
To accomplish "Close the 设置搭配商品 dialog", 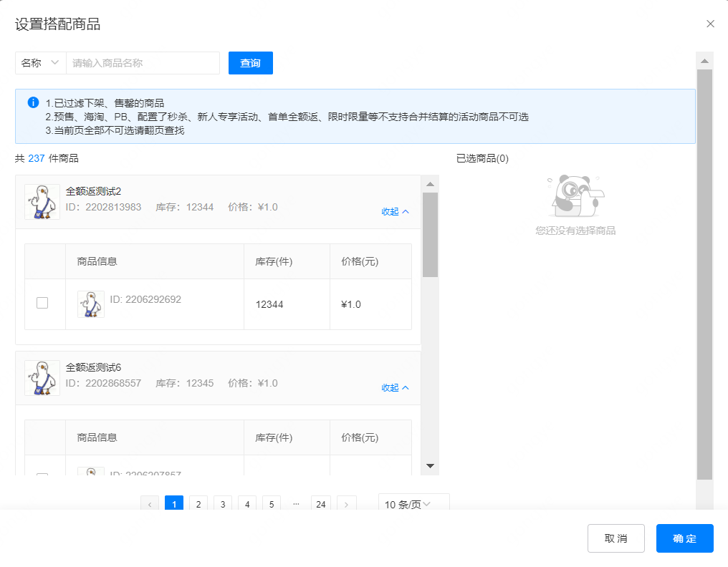I will [x=710, y=24].
